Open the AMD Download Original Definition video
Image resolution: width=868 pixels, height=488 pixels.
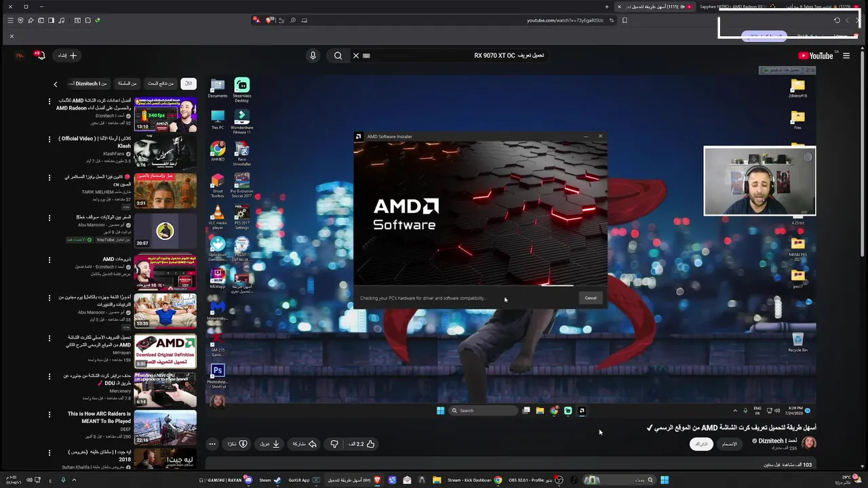[165, 351]
